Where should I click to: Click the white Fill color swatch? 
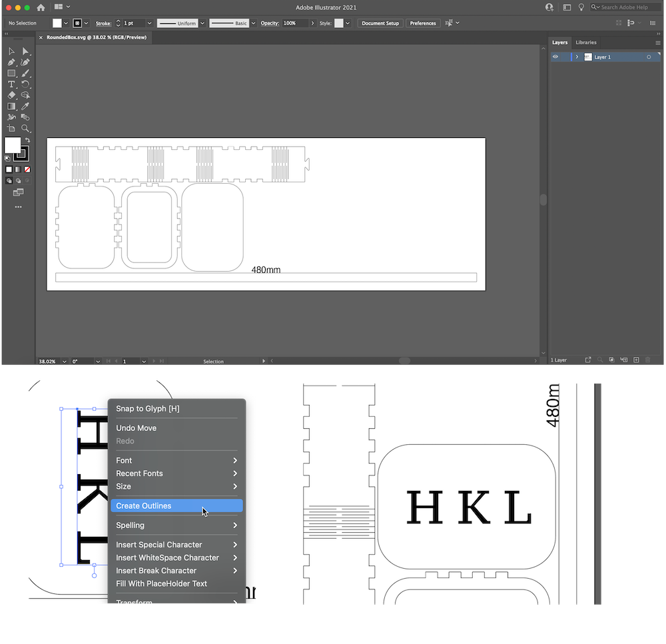pos(13,145)
